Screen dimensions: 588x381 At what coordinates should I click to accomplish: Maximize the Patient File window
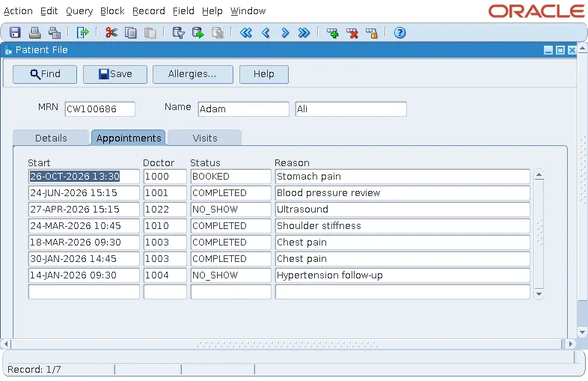point(560,50)
